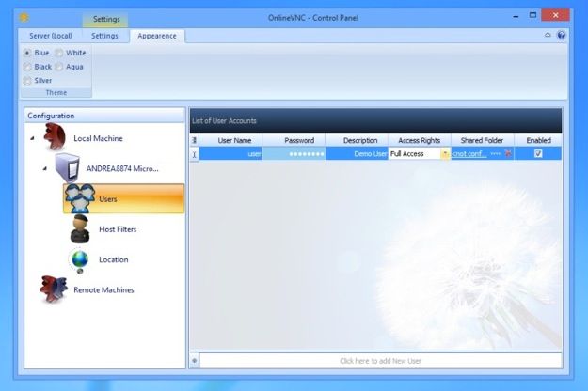Click the Host Filters guard icon
The width and height of the screenshot is (588, 391).
(x=80, y=228)
